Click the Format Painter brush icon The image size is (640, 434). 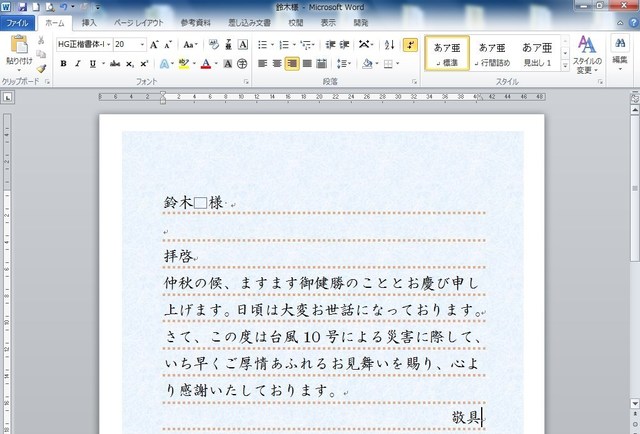click(x=41, y=68)
